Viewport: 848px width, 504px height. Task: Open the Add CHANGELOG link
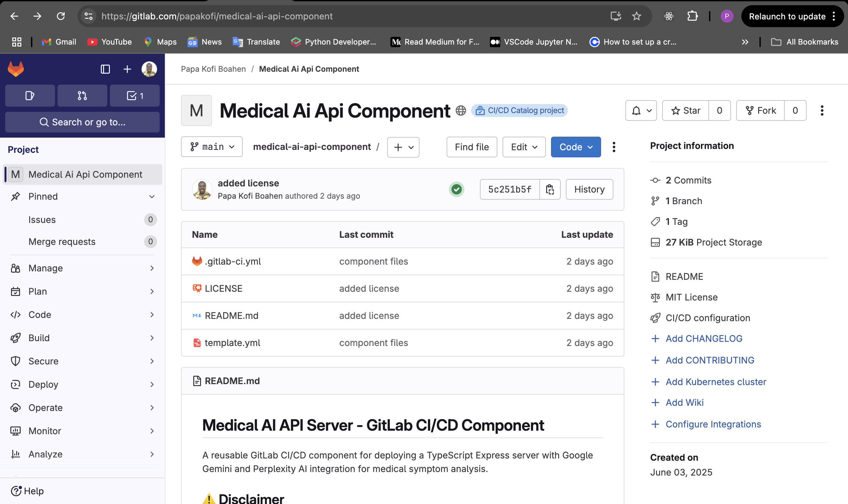[x=704, y=339]
